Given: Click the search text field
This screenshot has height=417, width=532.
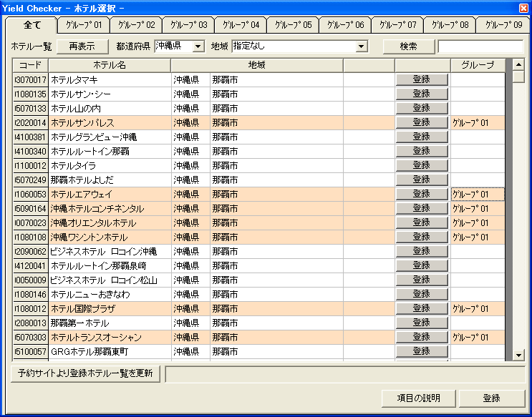Looking at the screenshot, I should coord(480,46).
